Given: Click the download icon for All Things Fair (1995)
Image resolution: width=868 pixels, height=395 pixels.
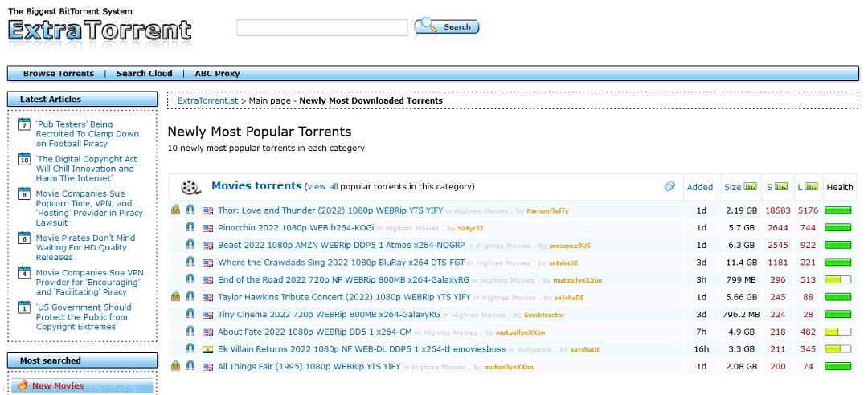Looking at the screenshot, I should click(x=176, y=366).
